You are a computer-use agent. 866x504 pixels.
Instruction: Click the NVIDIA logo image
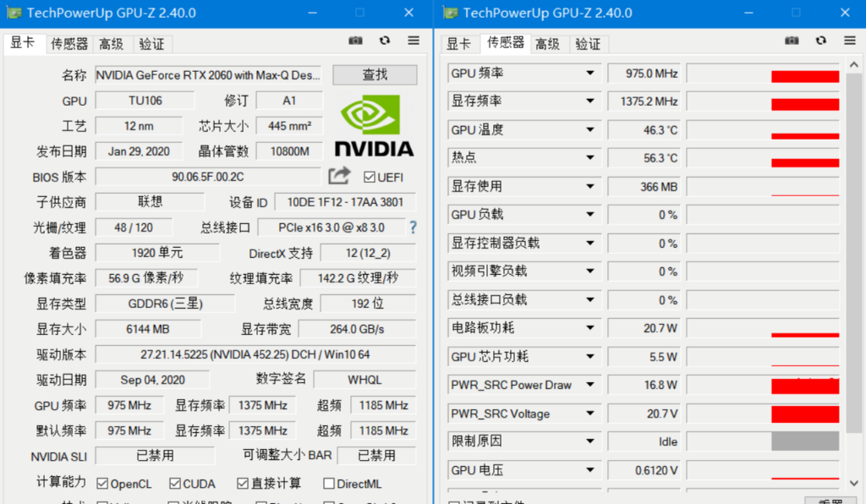point(374,125)
